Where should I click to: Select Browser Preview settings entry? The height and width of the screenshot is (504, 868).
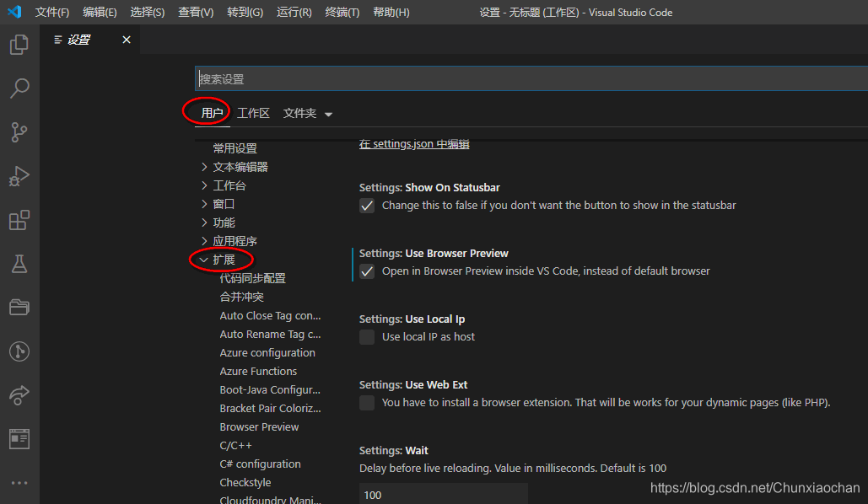pyautogui.click(x=259, y=427)
